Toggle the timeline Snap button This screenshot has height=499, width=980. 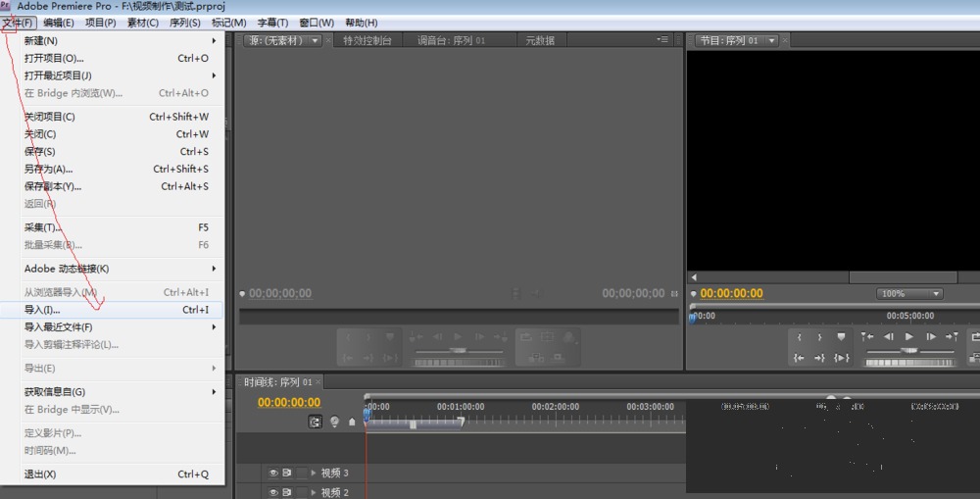[x=316, y=422]
